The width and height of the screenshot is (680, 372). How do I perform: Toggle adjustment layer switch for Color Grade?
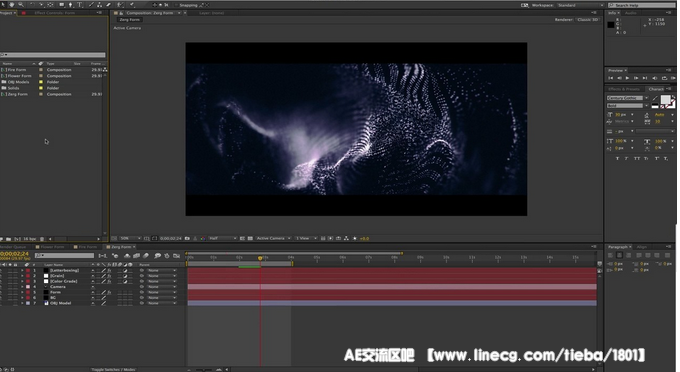pyautogui.click(x=125, y=281)
